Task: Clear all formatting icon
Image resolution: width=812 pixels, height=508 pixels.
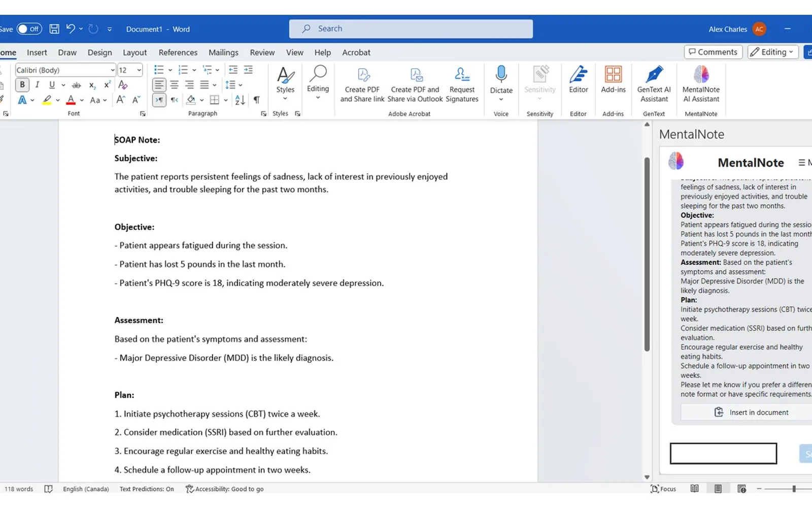Action: pos(123,85)
